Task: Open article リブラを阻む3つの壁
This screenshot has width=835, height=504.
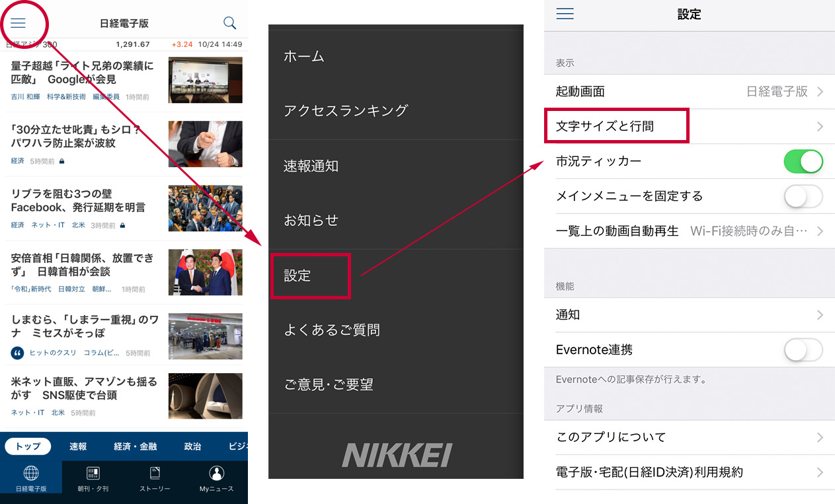Action: 78,200
